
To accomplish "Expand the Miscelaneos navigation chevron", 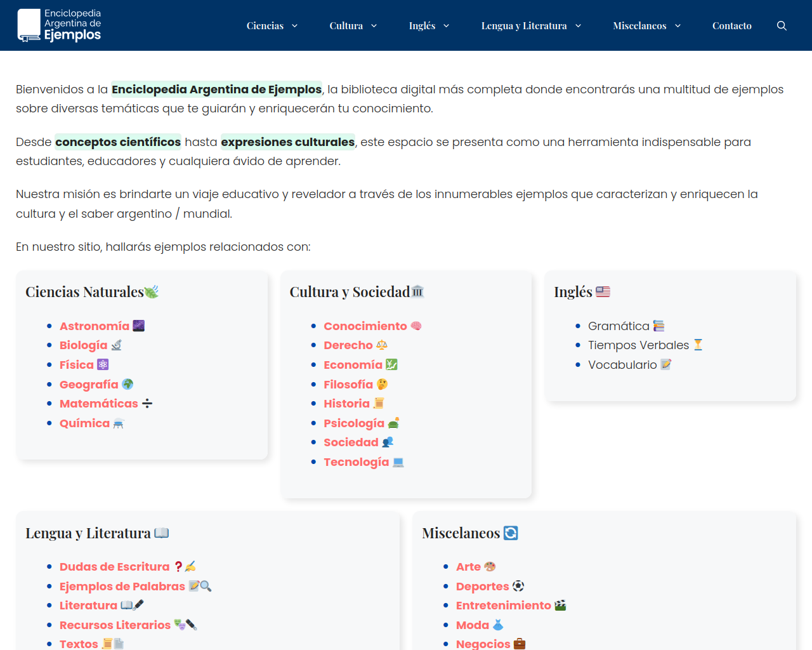I will click(x=678, y=26).
